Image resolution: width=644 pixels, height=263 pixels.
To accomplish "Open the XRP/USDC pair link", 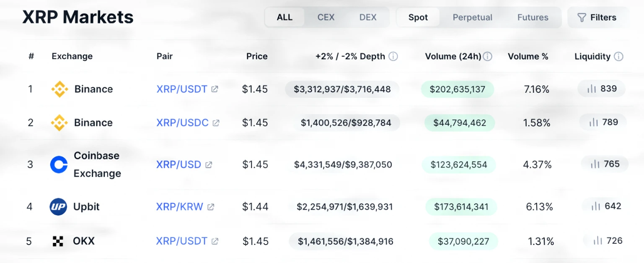I will tap(182, 122).
